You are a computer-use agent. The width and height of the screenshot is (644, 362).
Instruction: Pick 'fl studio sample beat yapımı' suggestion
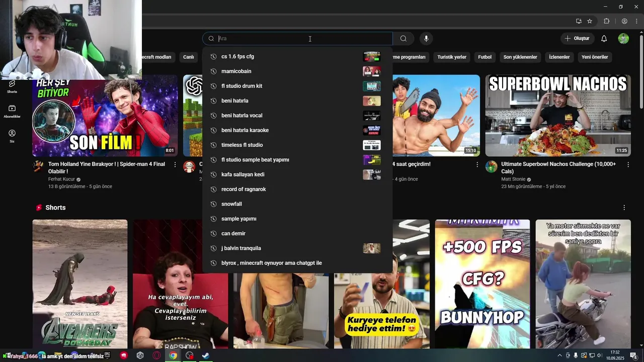click(x=297, y=160)
